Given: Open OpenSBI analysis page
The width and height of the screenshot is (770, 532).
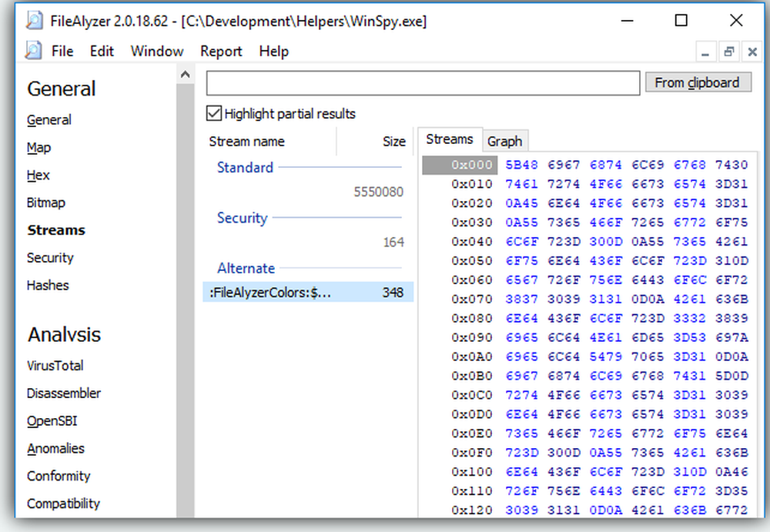Looking at the screenshot, I should click(x=52, y=421).
